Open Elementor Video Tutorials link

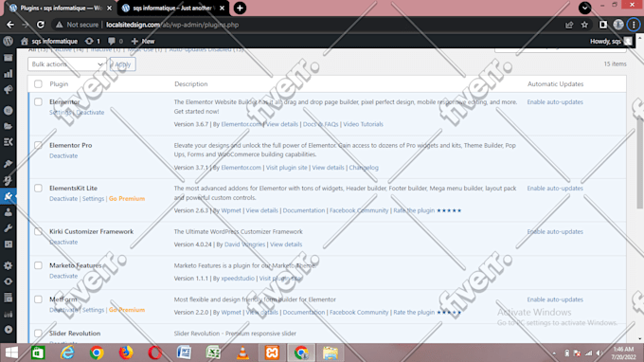pyautogui.click(x=363, y=124)
